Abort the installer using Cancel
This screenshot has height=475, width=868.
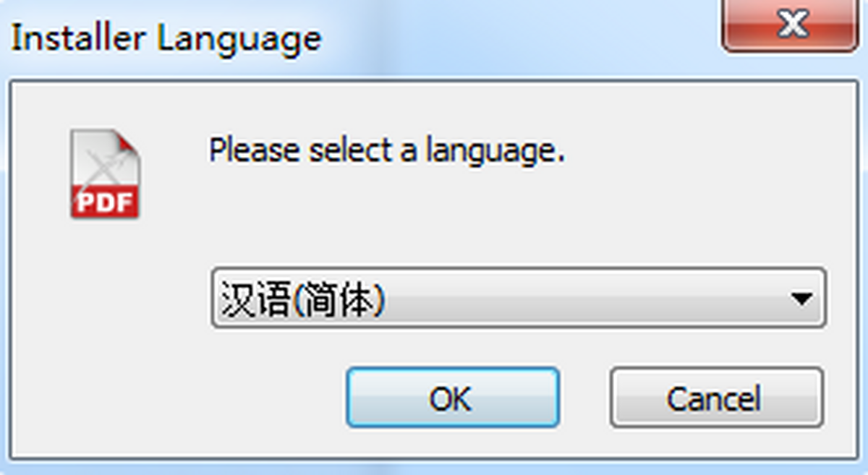(x=716, y=398)
